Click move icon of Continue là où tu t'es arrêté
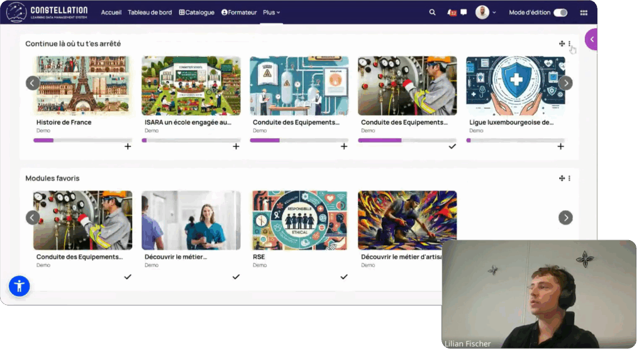Image resolution: width=644 pixels, height=349 pixels. (562, 44)
